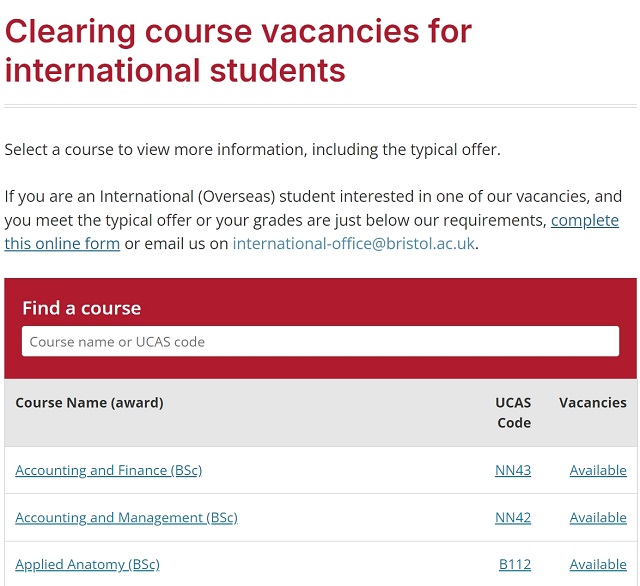Open the 'complete this online form' link
Screen dimensions: 640x586
point(584,221)
